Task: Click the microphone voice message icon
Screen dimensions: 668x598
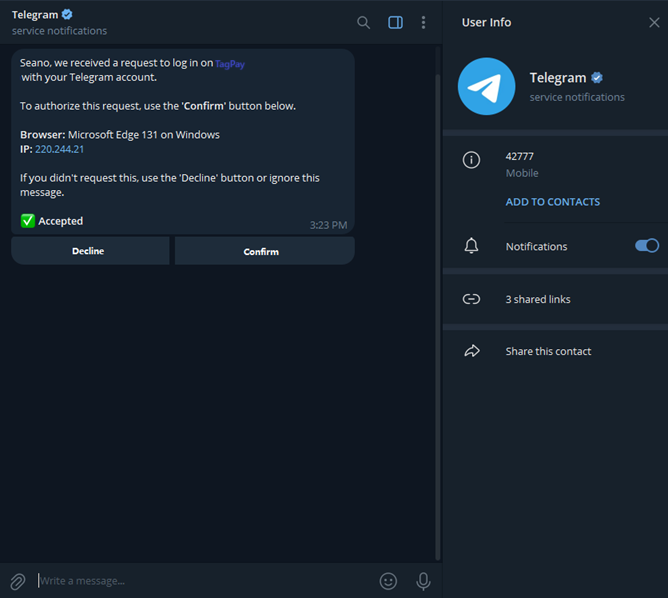Action: 423,581
